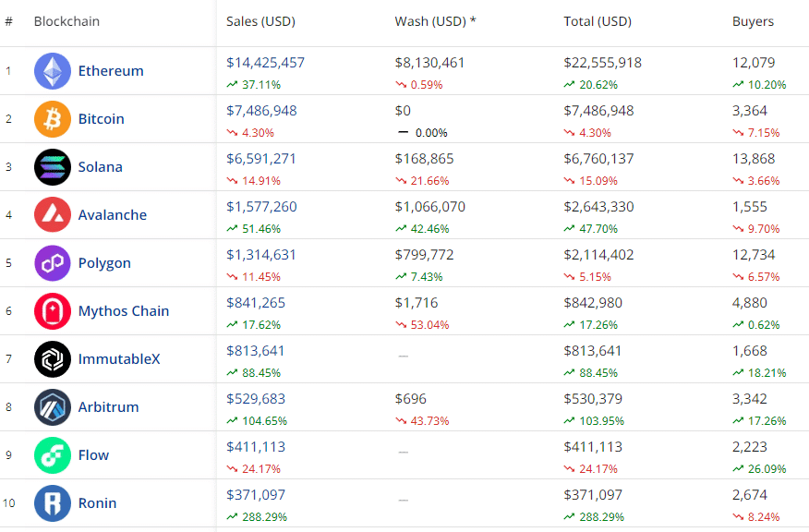Select Arbitrum sales value $529,683

(256, 398)
